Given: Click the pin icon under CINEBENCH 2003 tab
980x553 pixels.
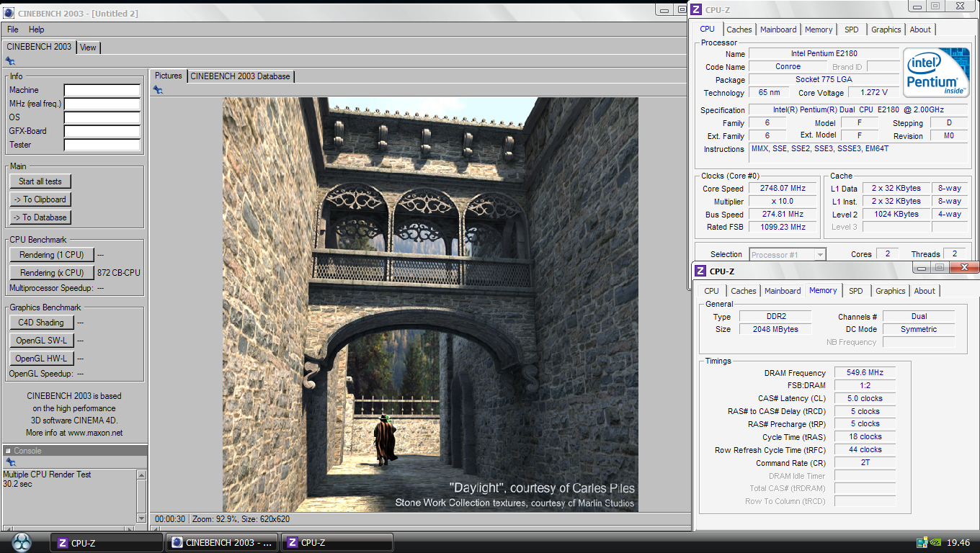Looking at the screenshot, I should click(10, 61).
